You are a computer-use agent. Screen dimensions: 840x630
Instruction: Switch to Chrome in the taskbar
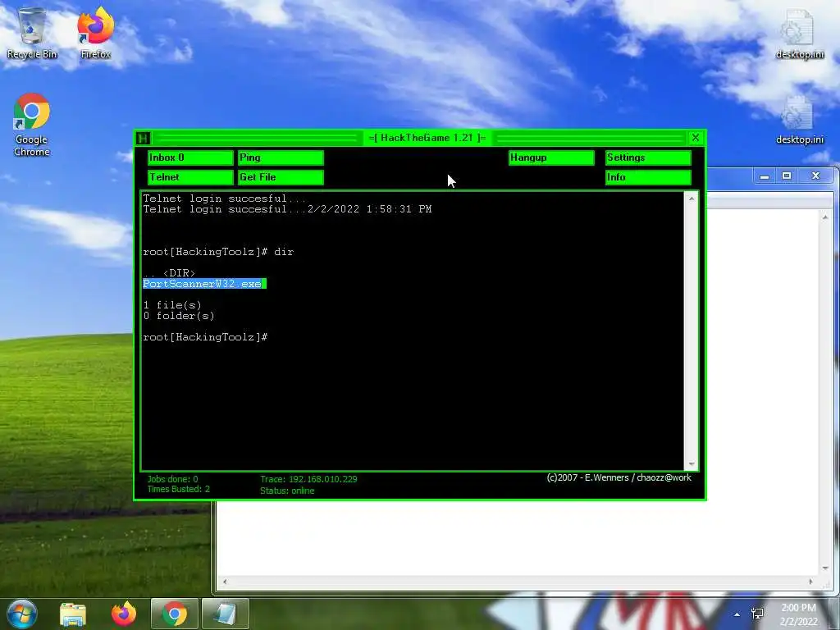coord(175,614)
